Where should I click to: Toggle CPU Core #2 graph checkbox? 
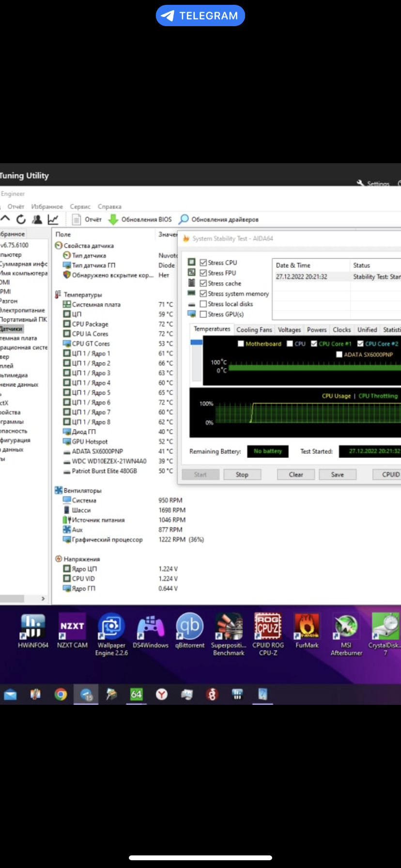pos(360,343)
